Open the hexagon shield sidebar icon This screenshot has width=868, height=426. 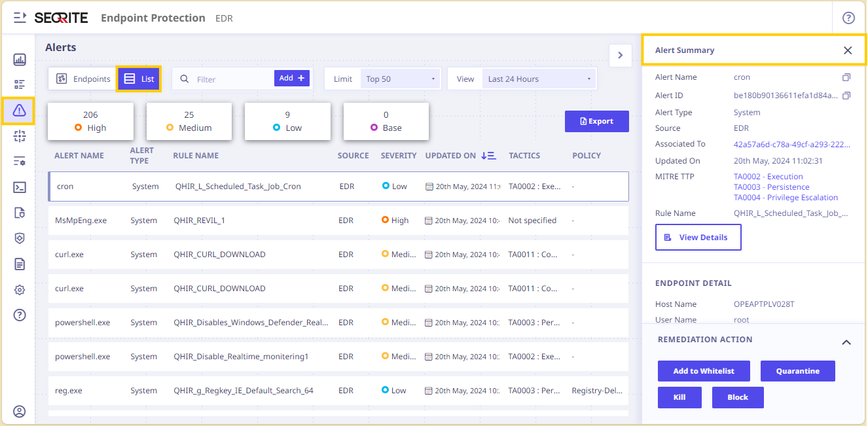[x=20, y=238]
